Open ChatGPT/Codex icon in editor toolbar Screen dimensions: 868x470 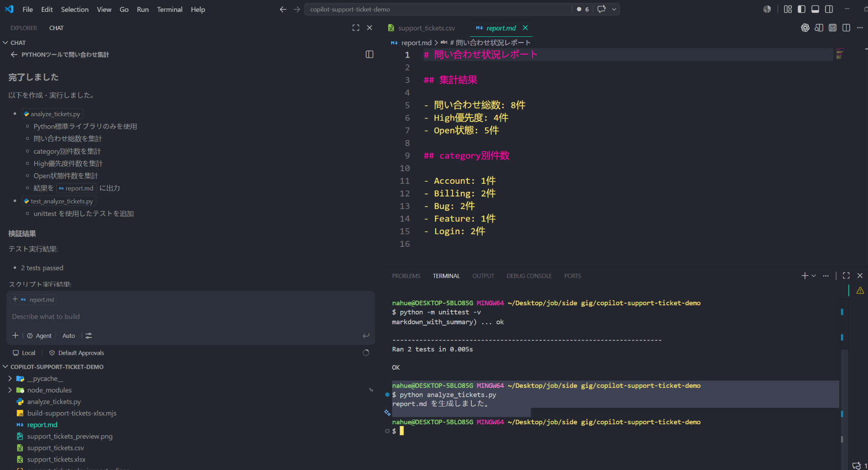click(x=805, y=28)
